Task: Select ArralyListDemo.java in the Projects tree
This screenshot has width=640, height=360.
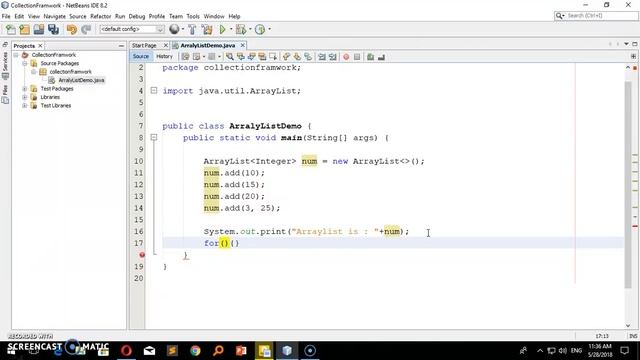Action: (81, 80)
